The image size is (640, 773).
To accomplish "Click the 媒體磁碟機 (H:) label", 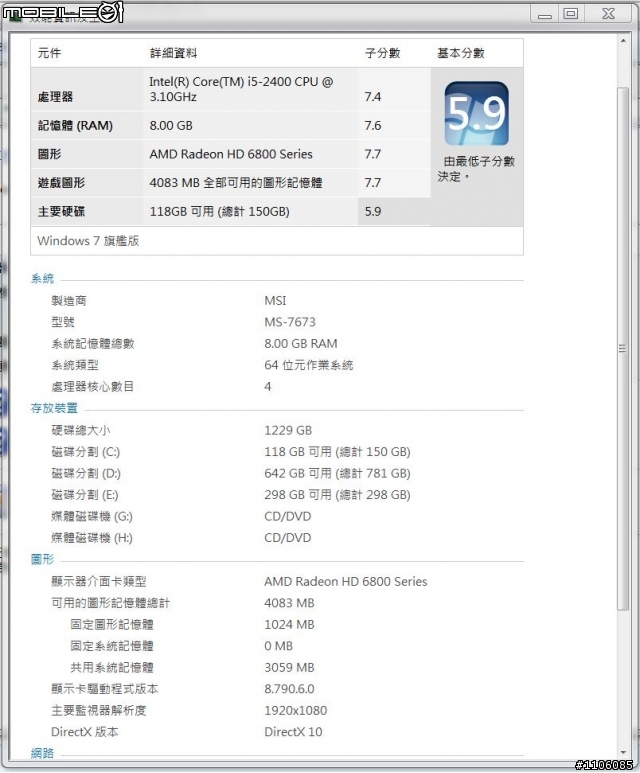I will click(x=92, y=538).
